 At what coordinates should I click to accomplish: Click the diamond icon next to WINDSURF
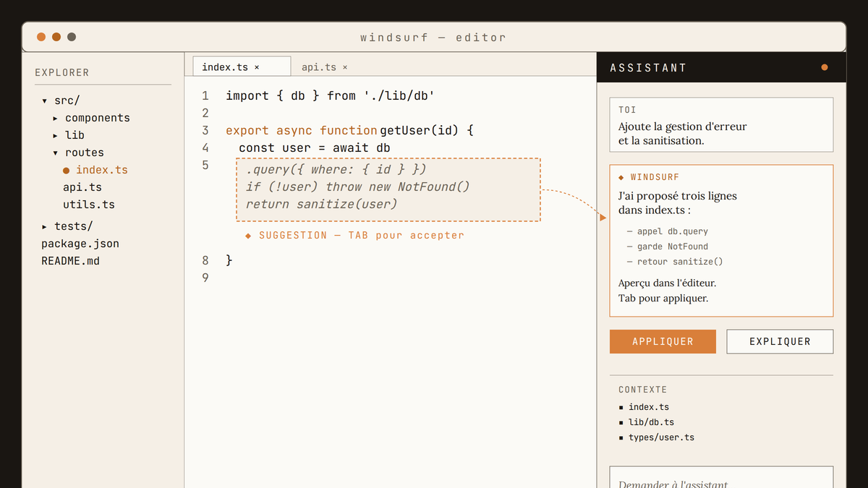point(621,177)
